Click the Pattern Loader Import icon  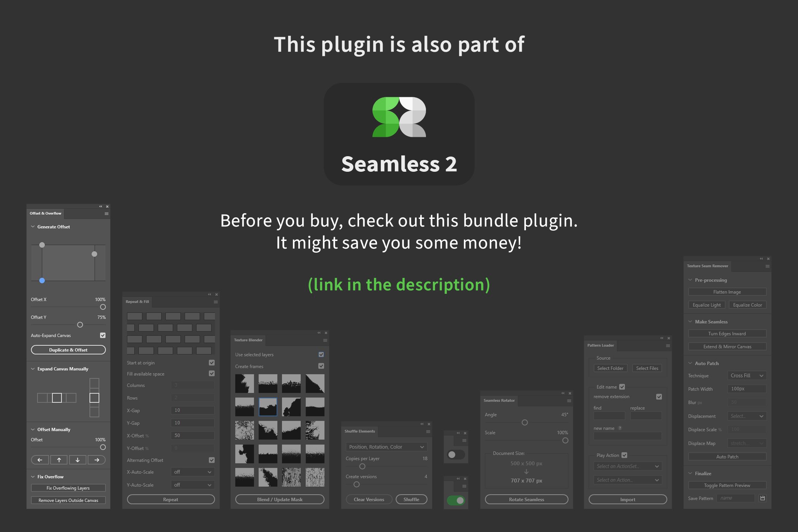(x=628, y=499)
